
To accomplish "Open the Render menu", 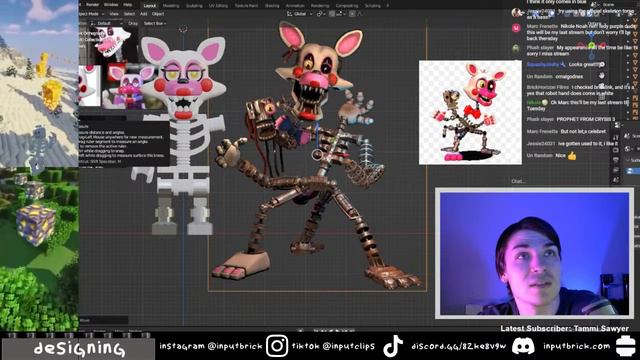I will (x=92, y=5).
